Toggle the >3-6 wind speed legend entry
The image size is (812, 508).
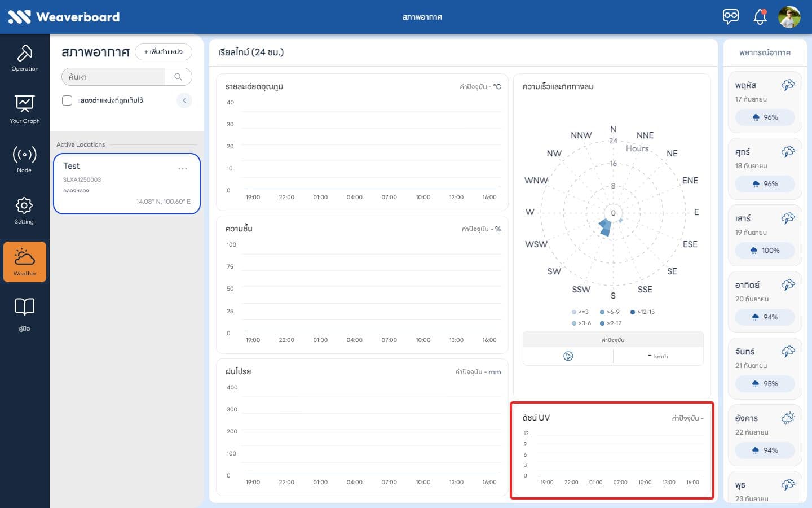581,323
